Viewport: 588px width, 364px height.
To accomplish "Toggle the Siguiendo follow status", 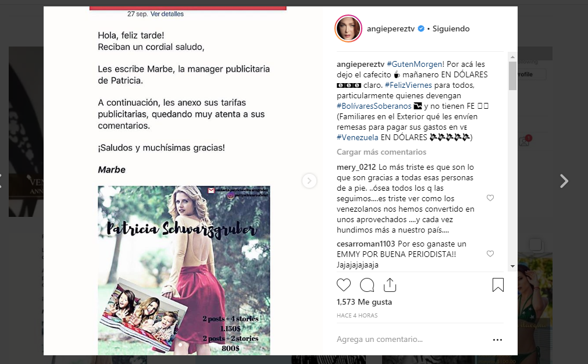I will [x=451, y=29].
